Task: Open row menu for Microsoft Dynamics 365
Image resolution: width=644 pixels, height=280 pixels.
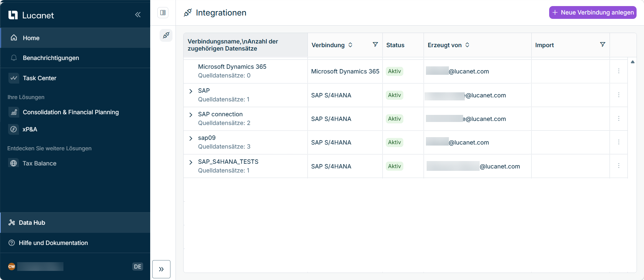Action: coord(619,71)
